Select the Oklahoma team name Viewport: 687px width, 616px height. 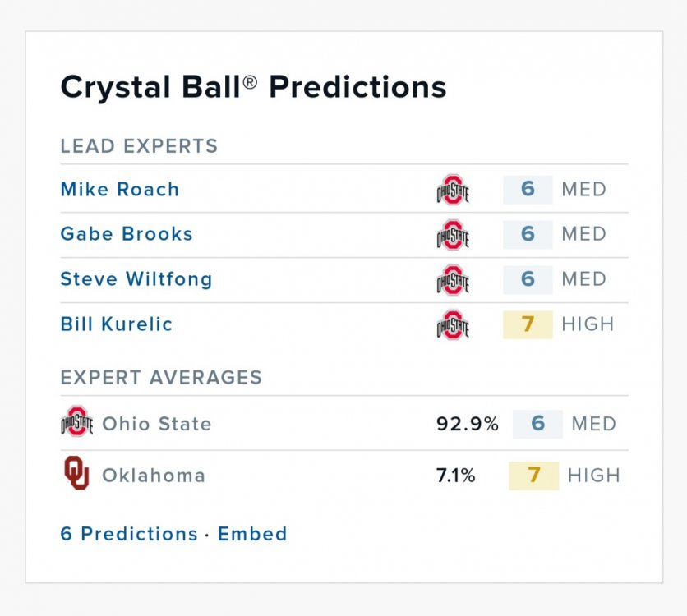pyautogui.click(x=154, y=476)
